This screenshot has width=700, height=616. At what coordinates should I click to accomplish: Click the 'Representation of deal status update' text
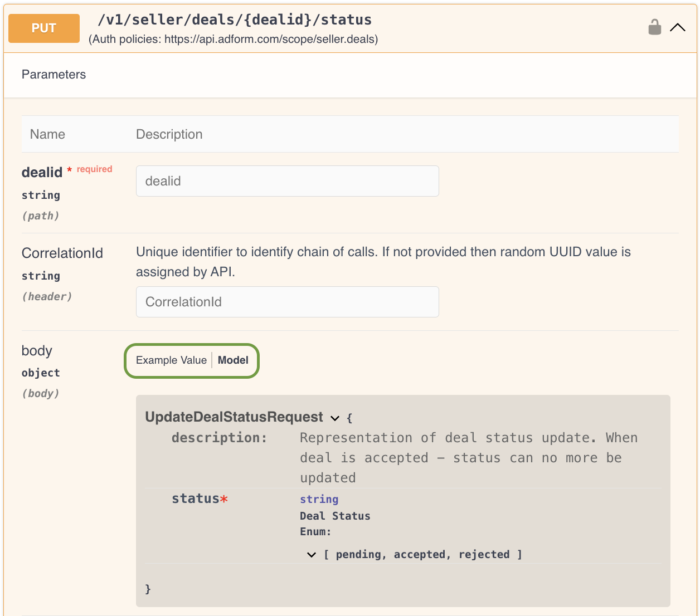click(469, 458)
